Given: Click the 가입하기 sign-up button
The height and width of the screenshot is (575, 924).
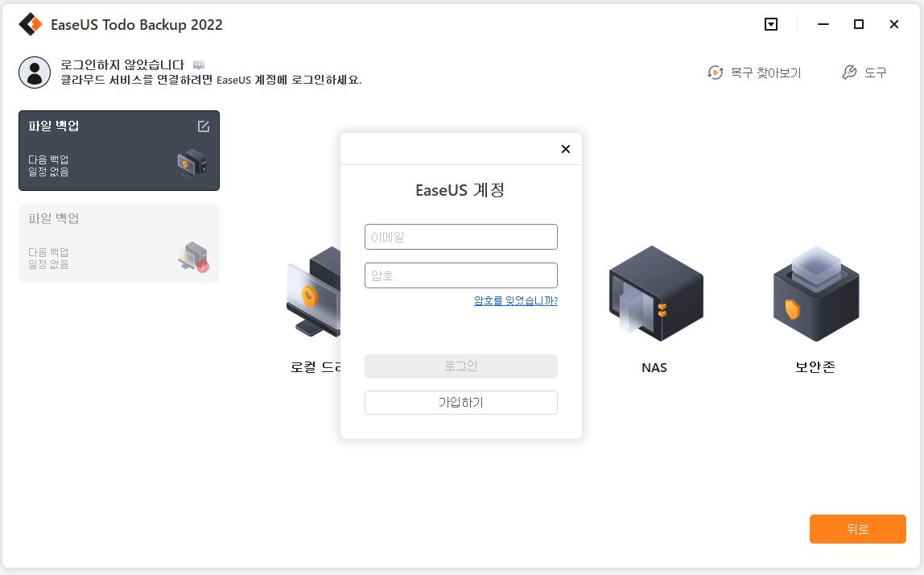Looking at the screenshot, I should click(461, 403).
